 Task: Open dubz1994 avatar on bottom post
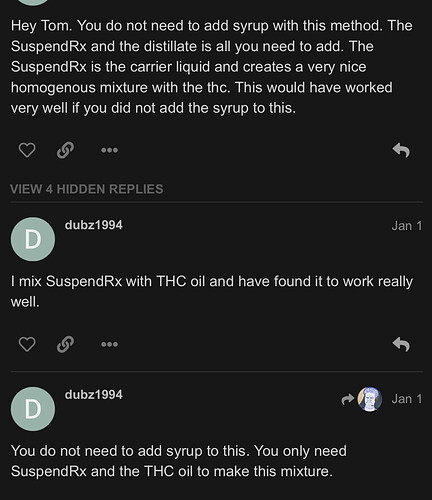pos(33,409)
